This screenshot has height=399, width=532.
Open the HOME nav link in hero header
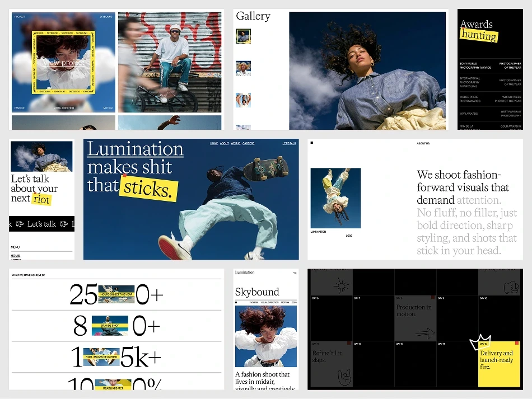click(214, 143)
